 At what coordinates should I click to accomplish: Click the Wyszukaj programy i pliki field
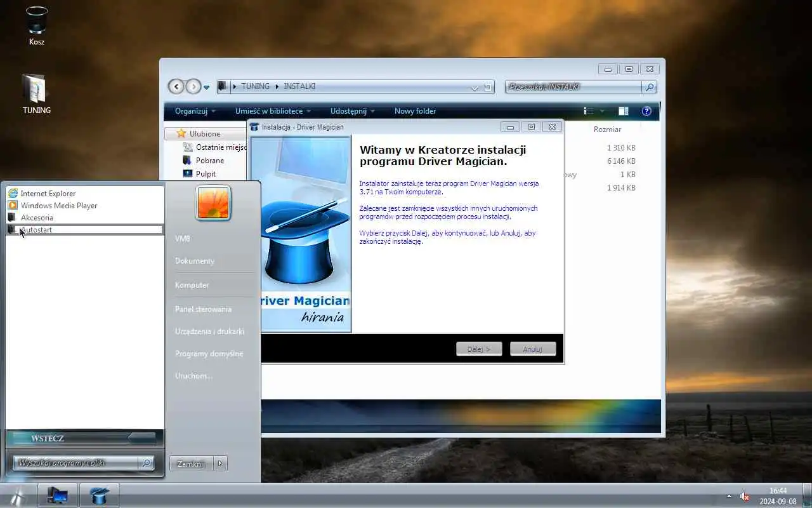coord(76,463)
